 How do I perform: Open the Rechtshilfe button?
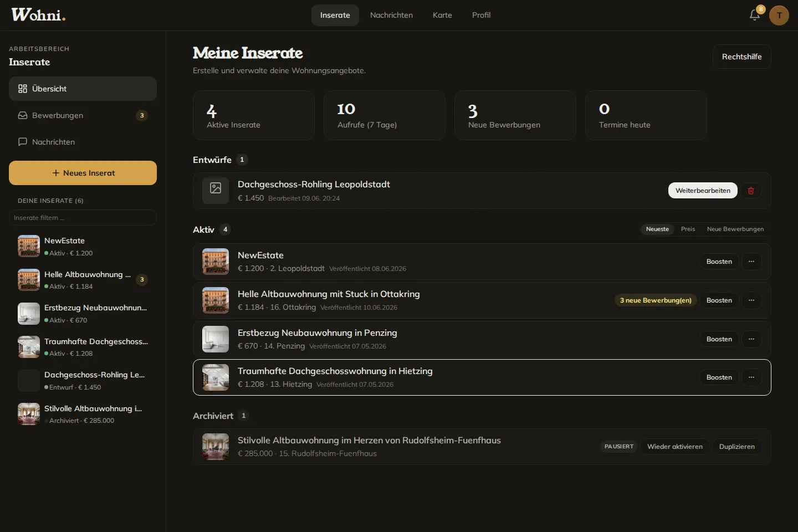(x=741, y=57)
